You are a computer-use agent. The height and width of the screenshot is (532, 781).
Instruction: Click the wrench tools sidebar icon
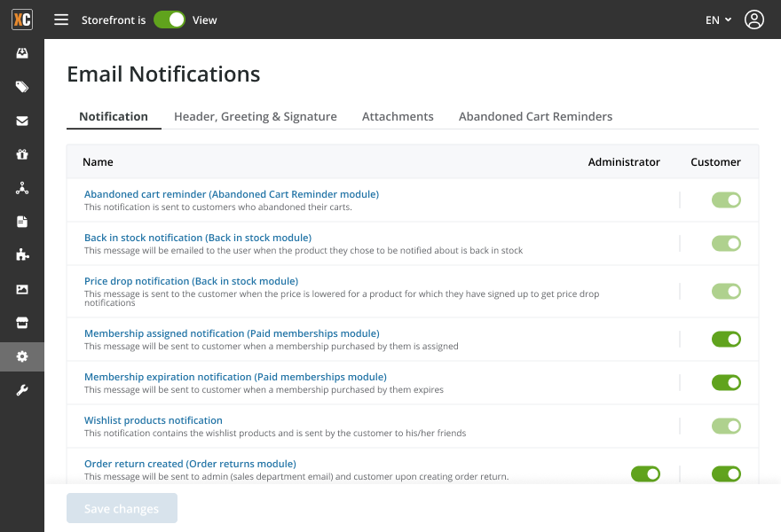pyautogui.click(x=22, y=390)
